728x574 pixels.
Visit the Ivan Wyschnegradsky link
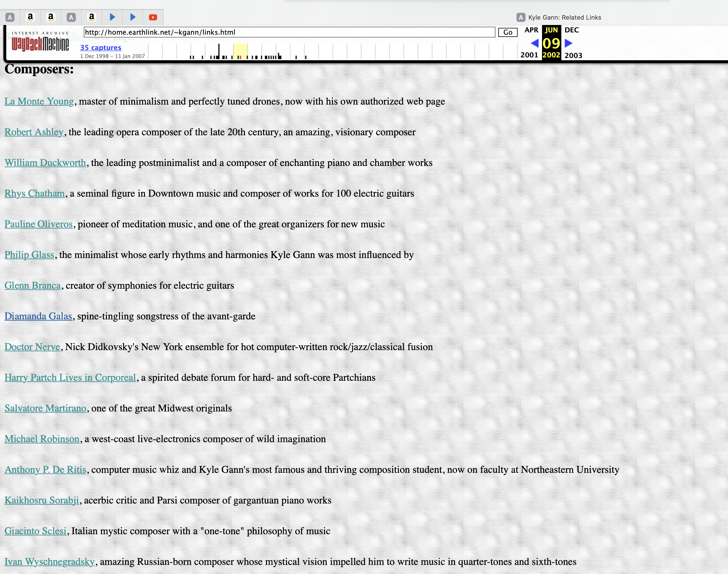(50, 562)
